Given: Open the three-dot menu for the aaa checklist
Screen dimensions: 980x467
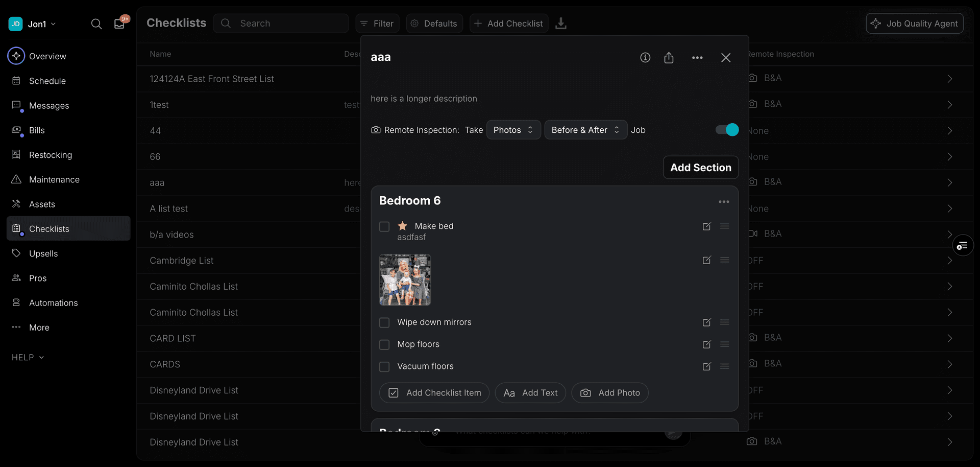Looking at the screenshot, I should point(698,58).
